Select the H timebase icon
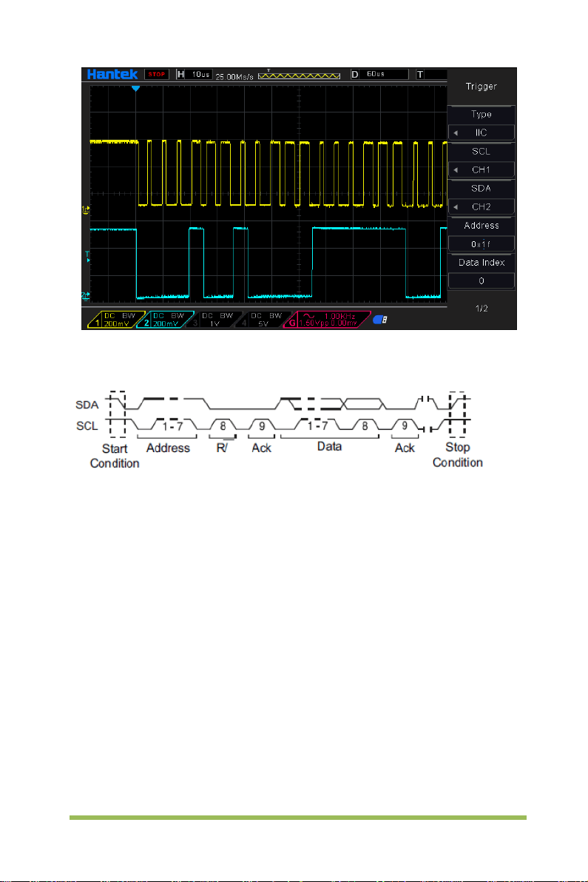This screenshot has height=882, width=588. pos(180,74)
